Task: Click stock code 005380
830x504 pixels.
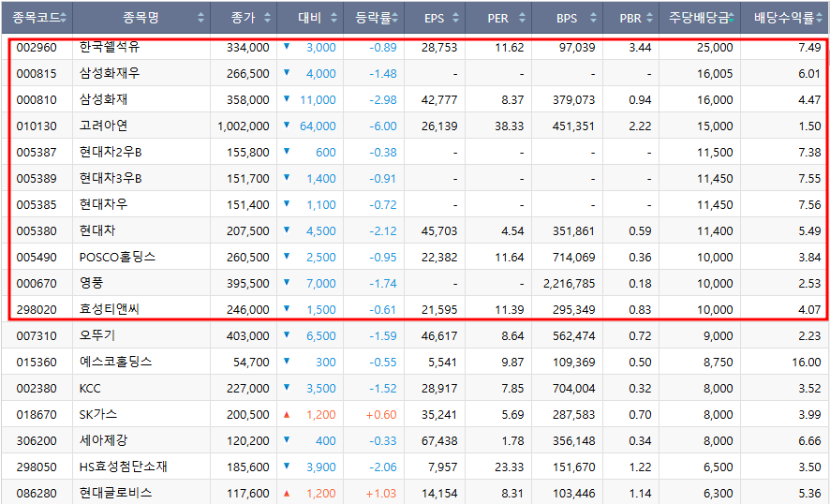Action: point(37,230)
